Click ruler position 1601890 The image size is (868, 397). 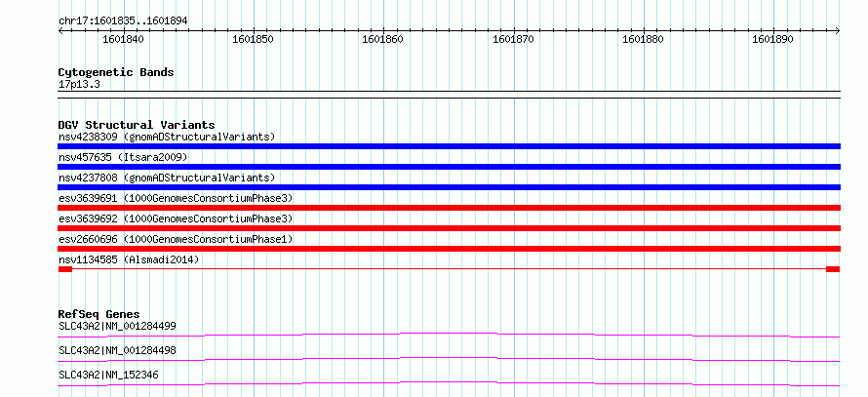[774, 39]
